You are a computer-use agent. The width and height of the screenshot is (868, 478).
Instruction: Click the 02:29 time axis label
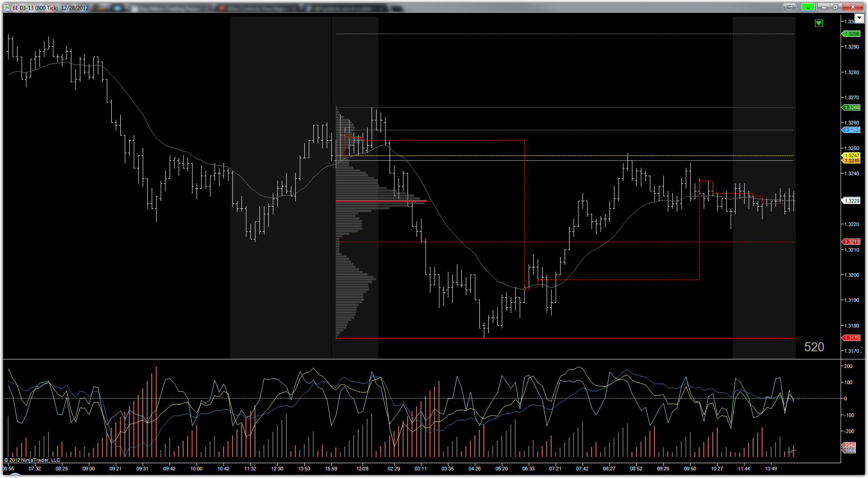click(x=394, y=469)
